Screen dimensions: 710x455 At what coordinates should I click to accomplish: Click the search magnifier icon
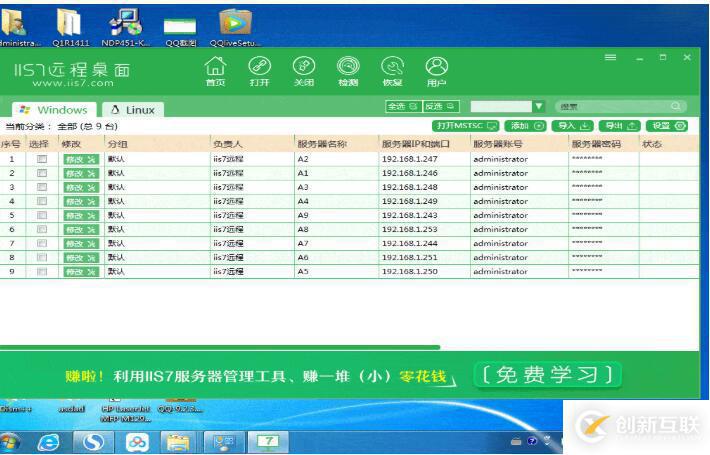[676, 106]
